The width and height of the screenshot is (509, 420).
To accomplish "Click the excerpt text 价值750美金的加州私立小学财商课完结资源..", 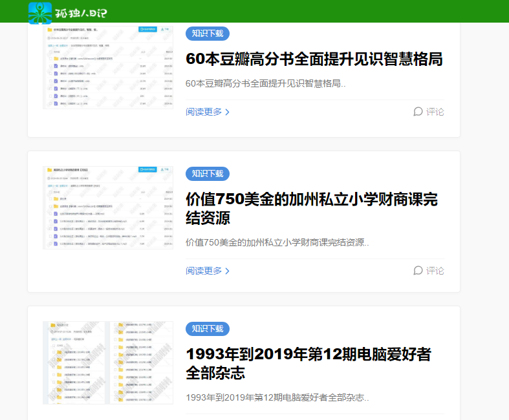I will [x=277, y=242].
